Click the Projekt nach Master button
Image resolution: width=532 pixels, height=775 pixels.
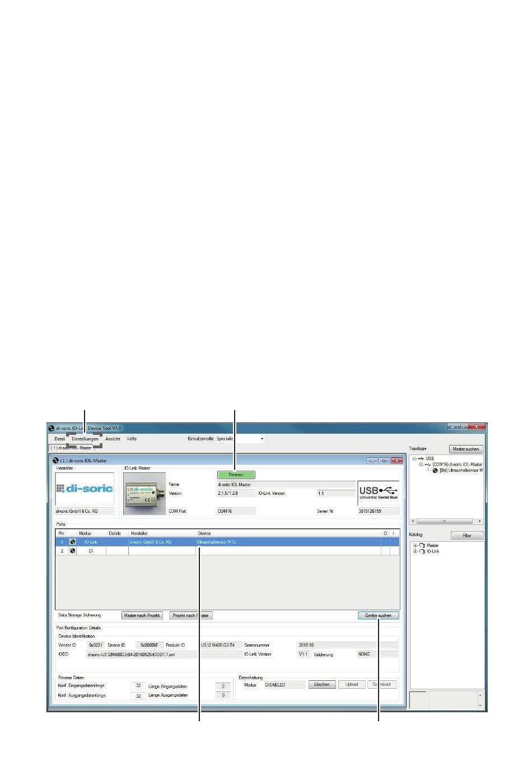pyautogui.click(x=191, y=615)
